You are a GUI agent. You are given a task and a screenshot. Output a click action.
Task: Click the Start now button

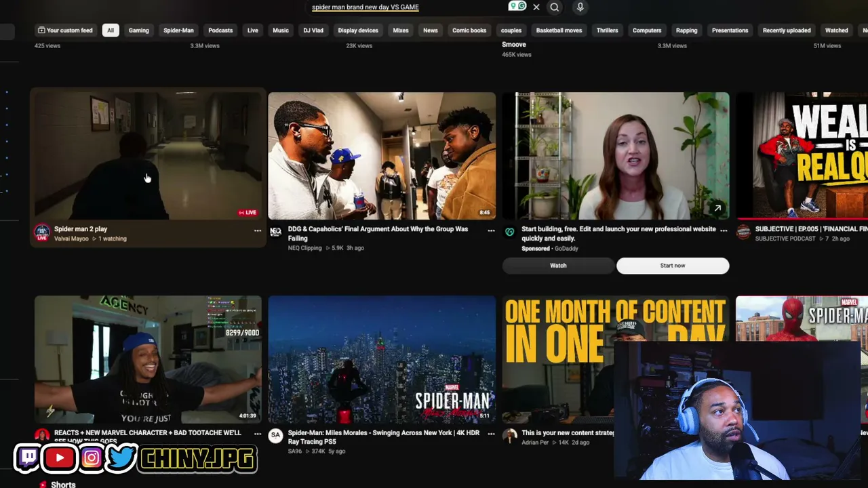(x=673, y=266)
